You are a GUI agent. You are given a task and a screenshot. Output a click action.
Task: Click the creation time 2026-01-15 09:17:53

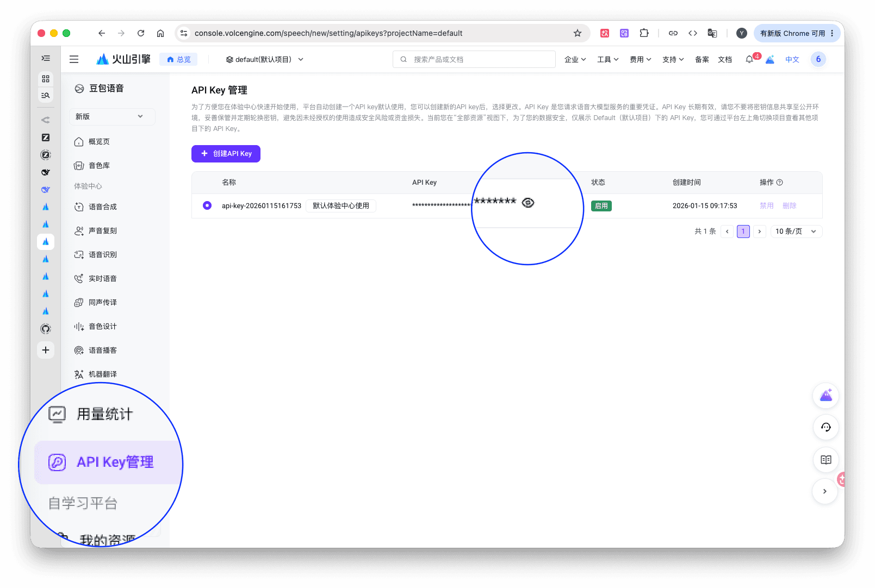[705, 206]
